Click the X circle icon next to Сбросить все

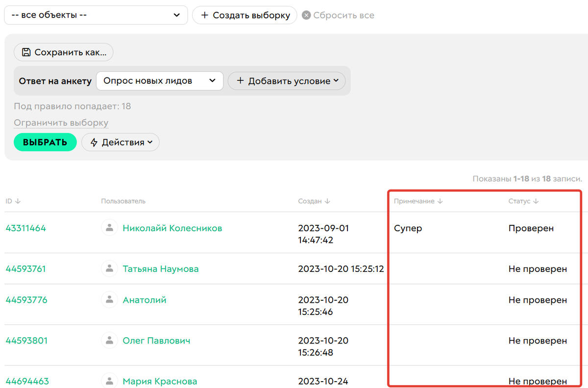click(306, 15)
